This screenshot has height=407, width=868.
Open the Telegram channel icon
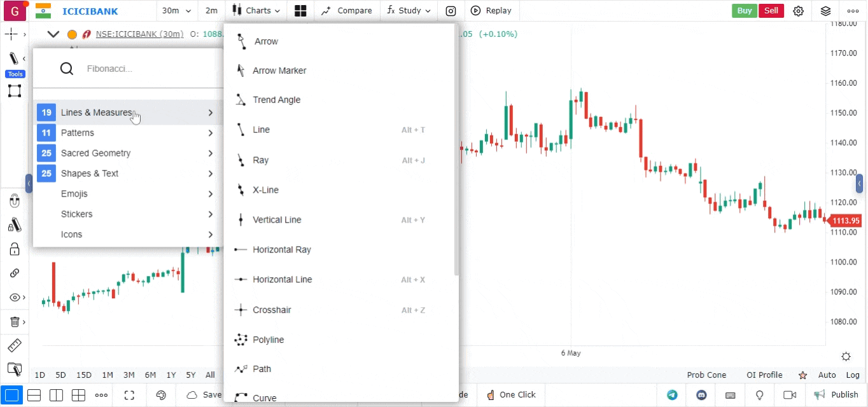click(672, 395)
